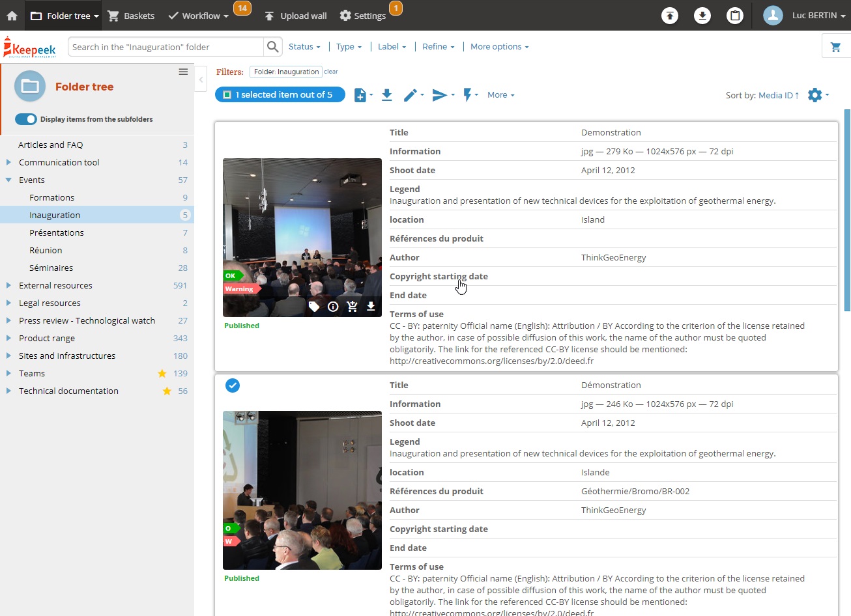Collapse the left panel with chevron
The width and height of the screenshot is (851, 616).
click(201, 80)
